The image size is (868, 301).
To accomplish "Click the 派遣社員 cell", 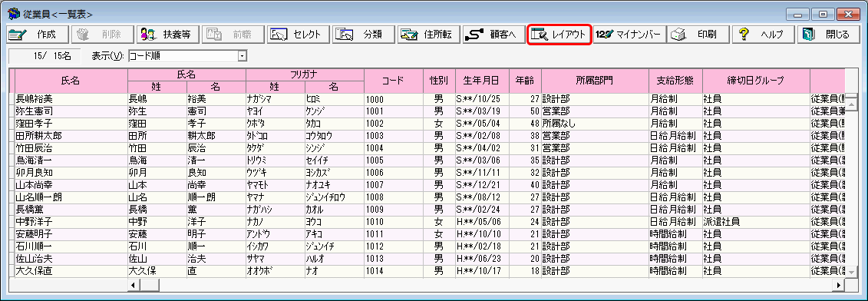I will [x=756, y=222].
